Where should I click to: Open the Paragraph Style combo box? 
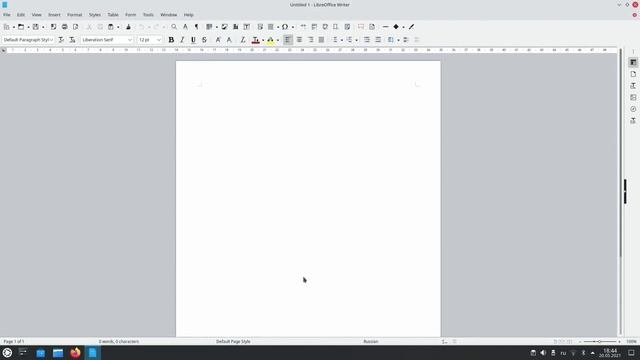click(28, 40)
